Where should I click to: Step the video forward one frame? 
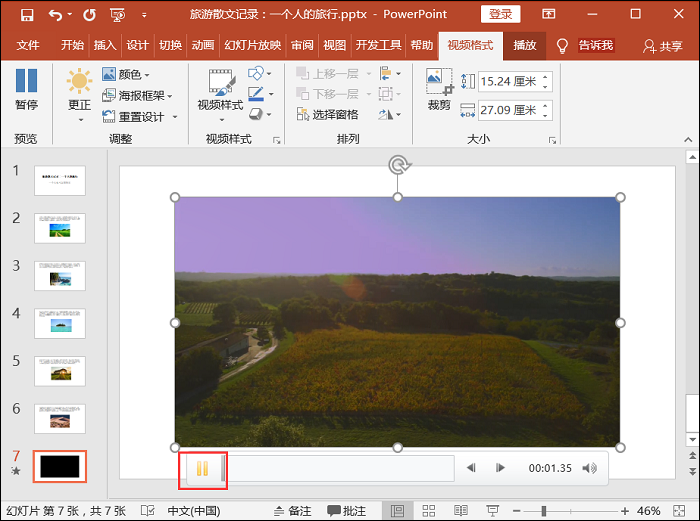(501, 468)
